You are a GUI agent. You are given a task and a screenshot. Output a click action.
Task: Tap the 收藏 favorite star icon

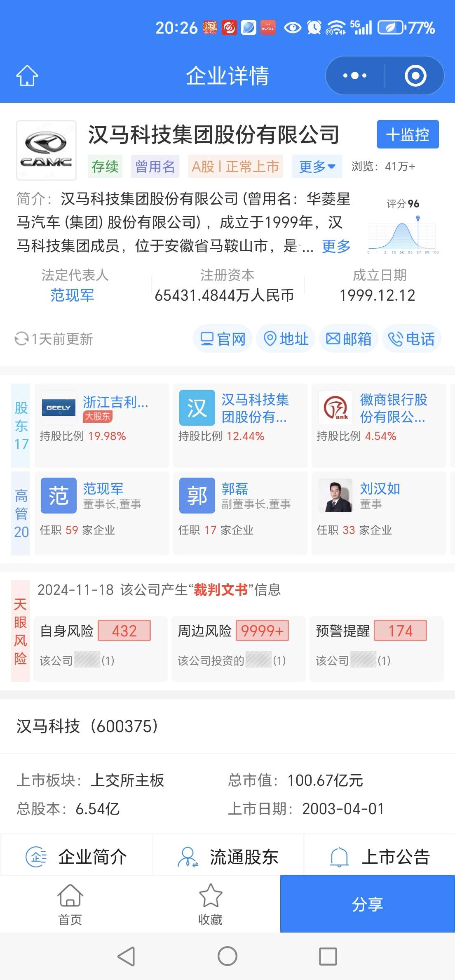[210, 895]
